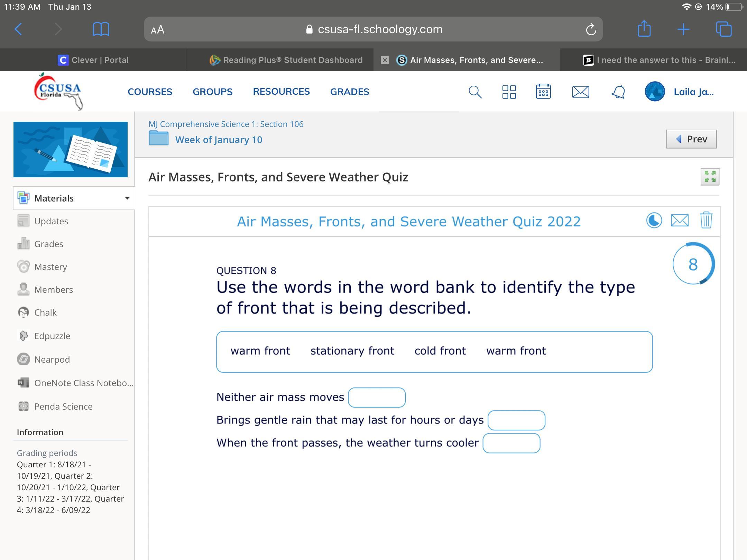
Task: Select the 'stationary front' word bank option
Action: click(352, 351)
